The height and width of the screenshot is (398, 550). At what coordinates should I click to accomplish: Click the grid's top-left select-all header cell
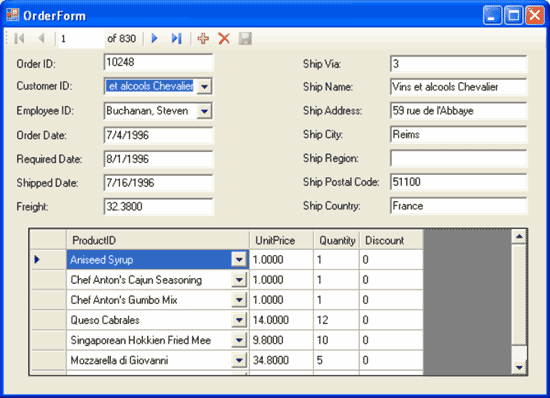(x=48, y=240)
